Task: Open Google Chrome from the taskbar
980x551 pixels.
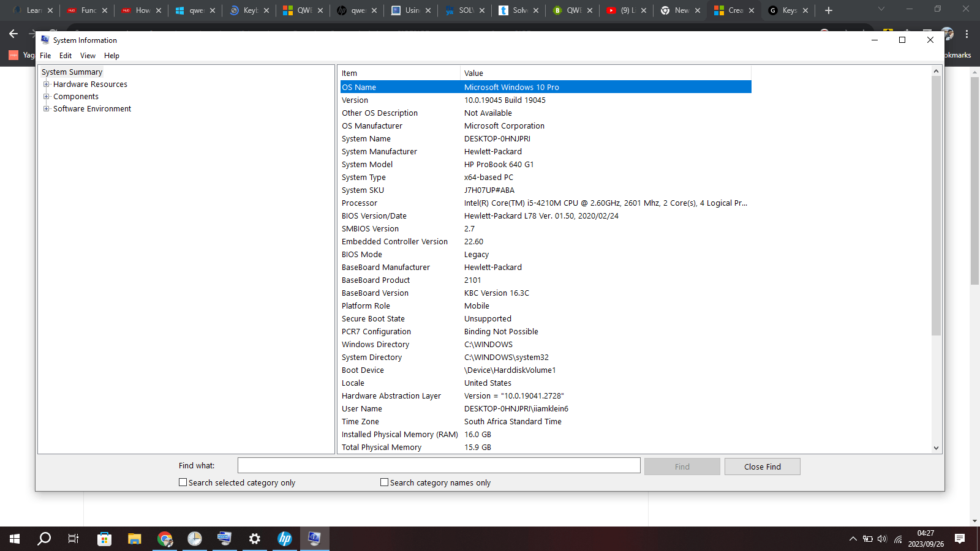Action: coord(164,539)
